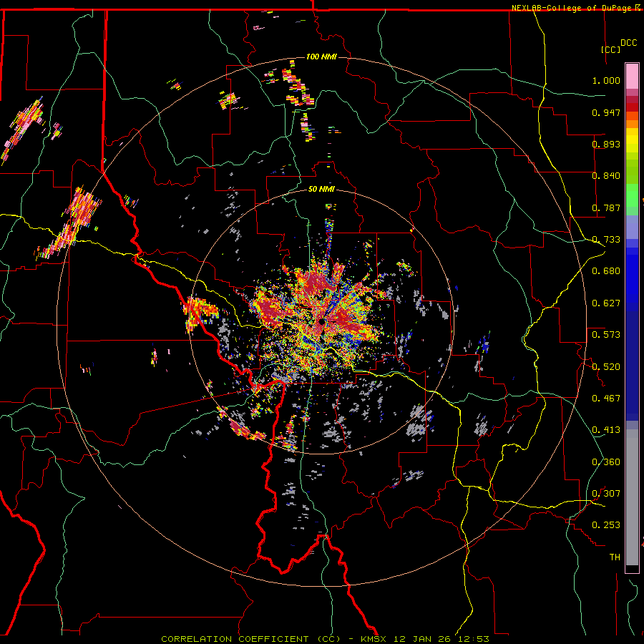The height and width of the screenshot is (644, 644).
Task: Click the 100 NMI range ring label
Action: point(321,57)
